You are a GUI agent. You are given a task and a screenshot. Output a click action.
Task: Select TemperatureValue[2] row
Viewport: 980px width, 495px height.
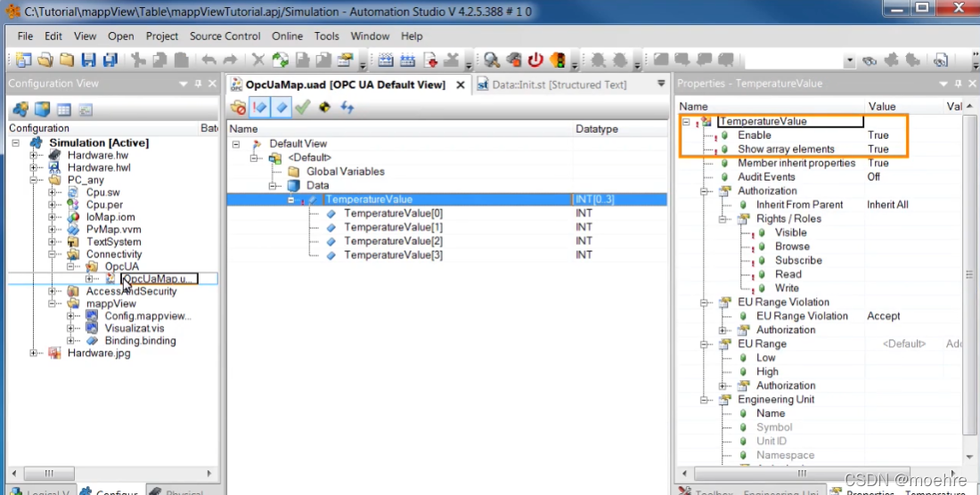[447, 241]
